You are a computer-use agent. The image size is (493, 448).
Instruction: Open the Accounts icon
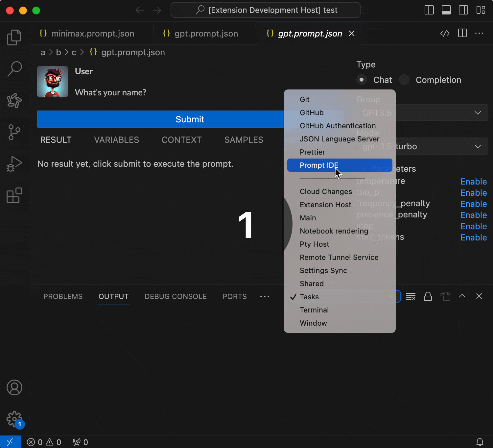14,387
